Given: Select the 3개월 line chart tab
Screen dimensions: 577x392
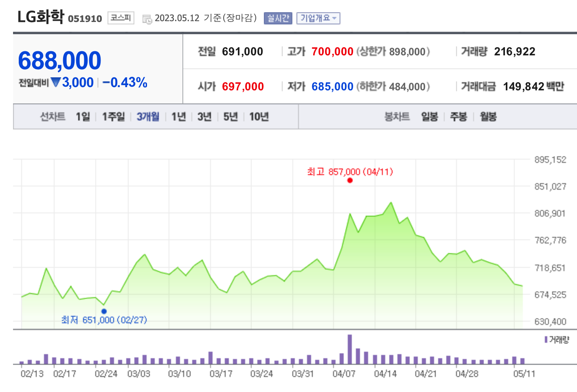Looking at the screenshot, I should point(148,117).
